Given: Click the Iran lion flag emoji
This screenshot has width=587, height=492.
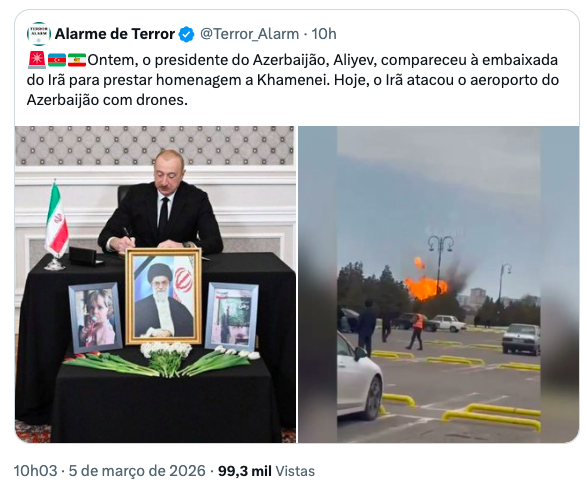Looking at the screenshot, I should point(77,60).
